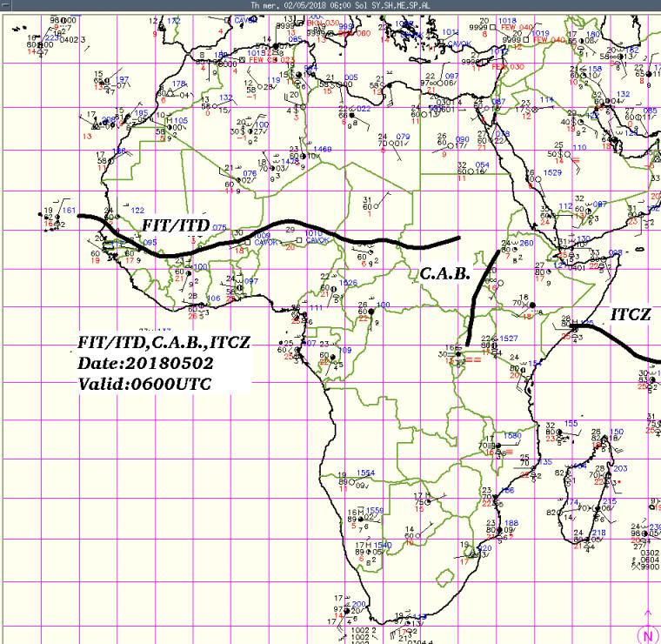Click the C.A.B. boundary label
The image size is (661, 644).
(444, 272)
